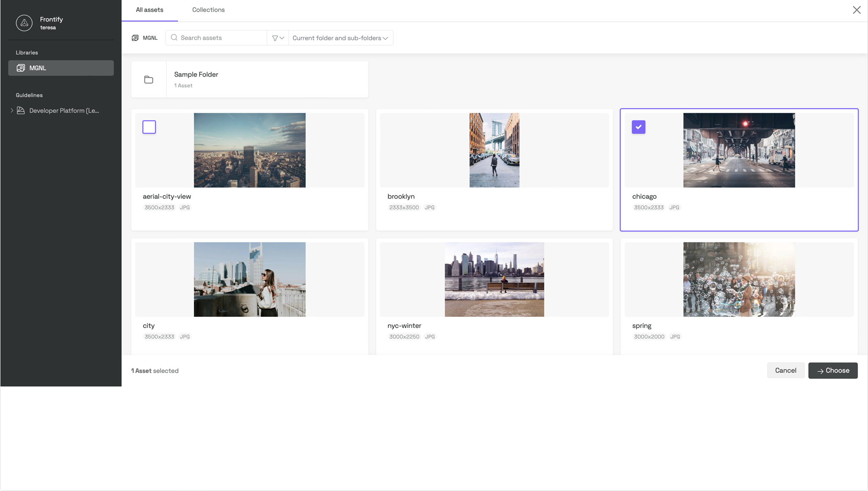This screenshot has width=868, height=491.
Task: Select the MGNL library in the sidebar
Action: (61, 68)
